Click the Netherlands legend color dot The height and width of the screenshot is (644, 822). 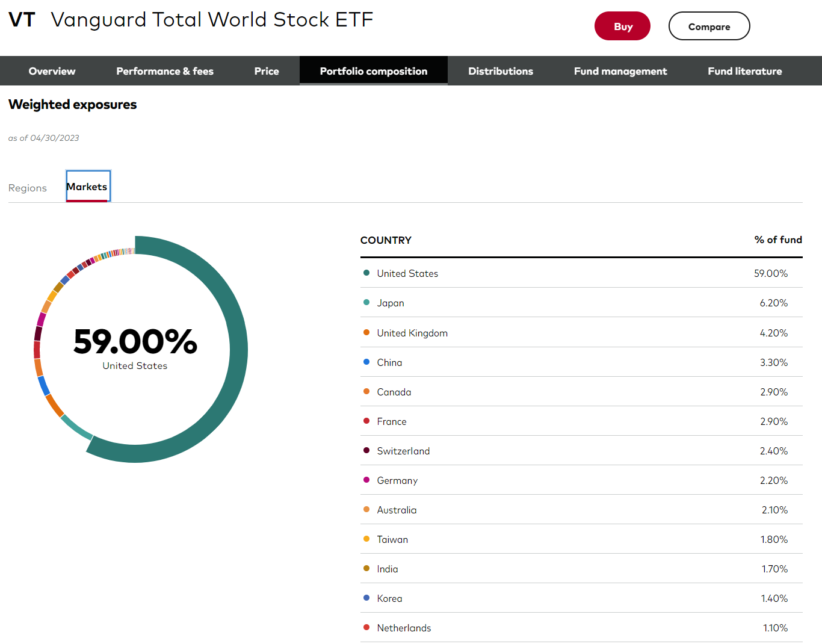366,627
